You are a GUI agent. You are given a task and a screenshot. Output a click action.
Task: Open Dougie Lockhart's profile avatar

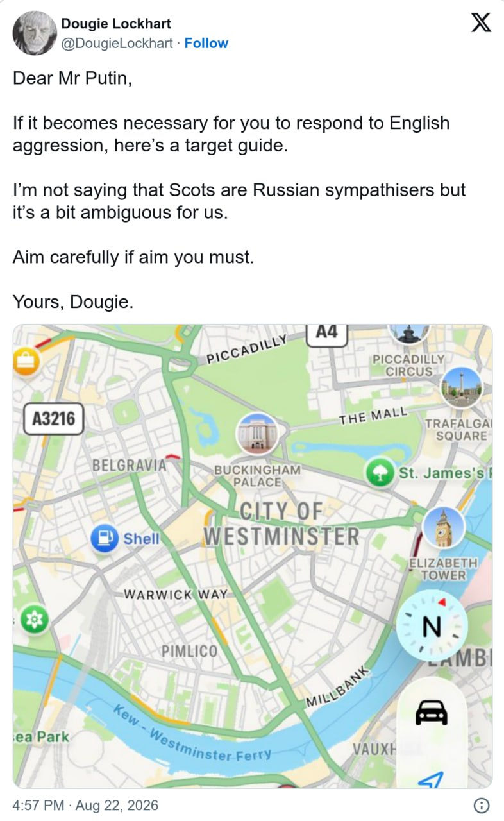pos(34,33)
